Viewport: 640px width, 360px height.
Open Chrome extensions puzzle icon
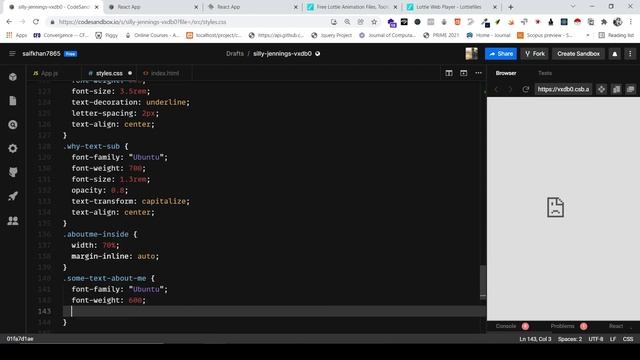(604, 22)
